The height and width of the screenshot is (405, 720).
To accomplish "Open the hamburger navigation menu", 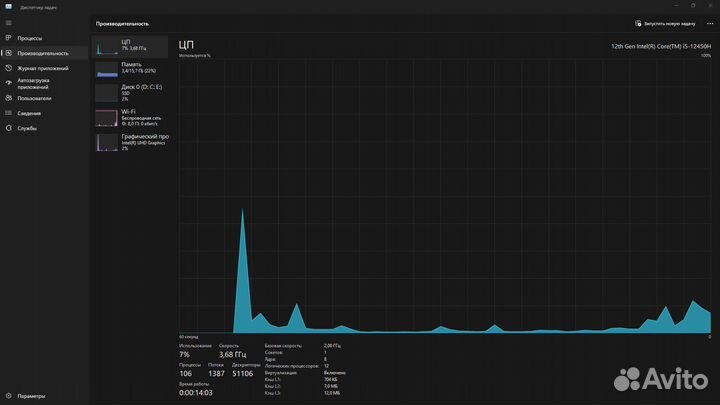I will (8, 22).
